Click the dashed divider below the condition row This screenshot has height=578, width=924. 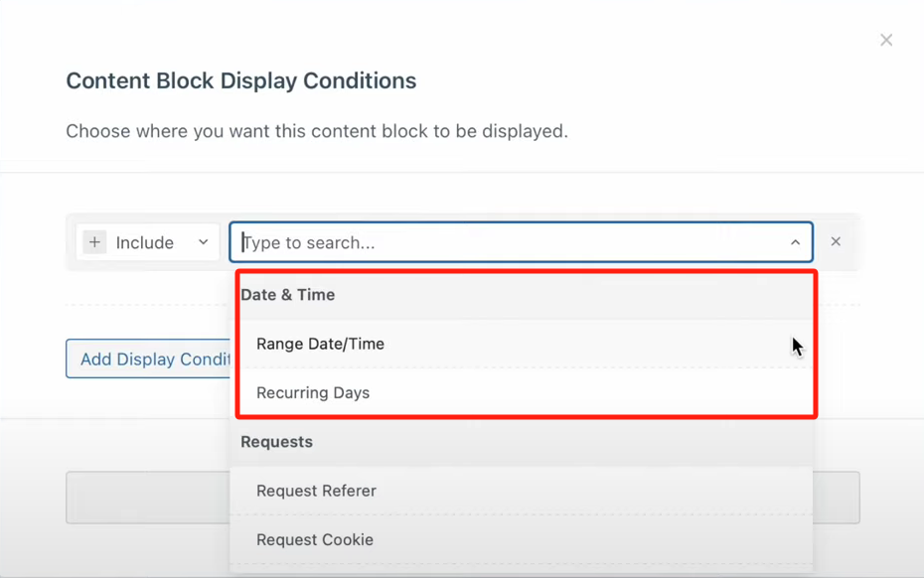point(149,304)
